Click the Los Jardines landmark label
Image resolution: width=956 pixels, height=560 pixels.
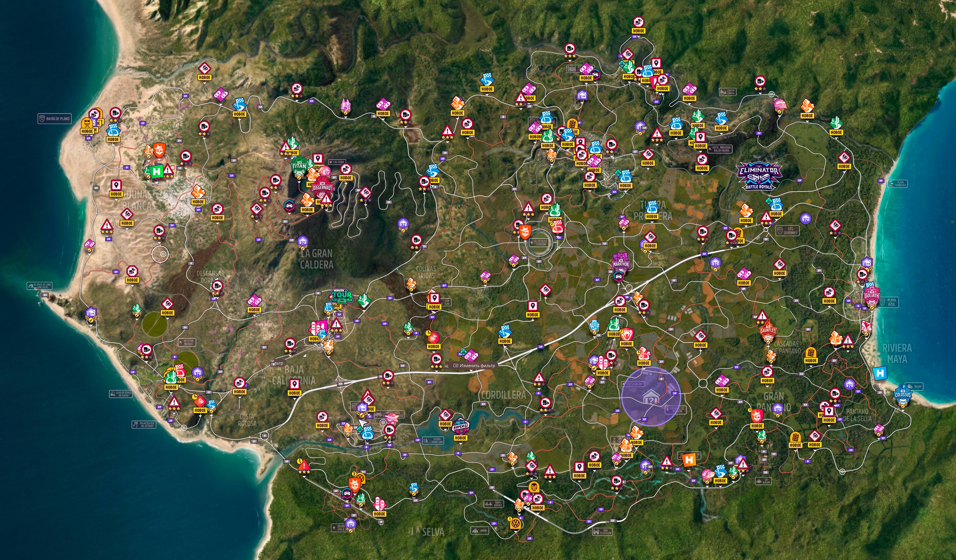[788, 231]
